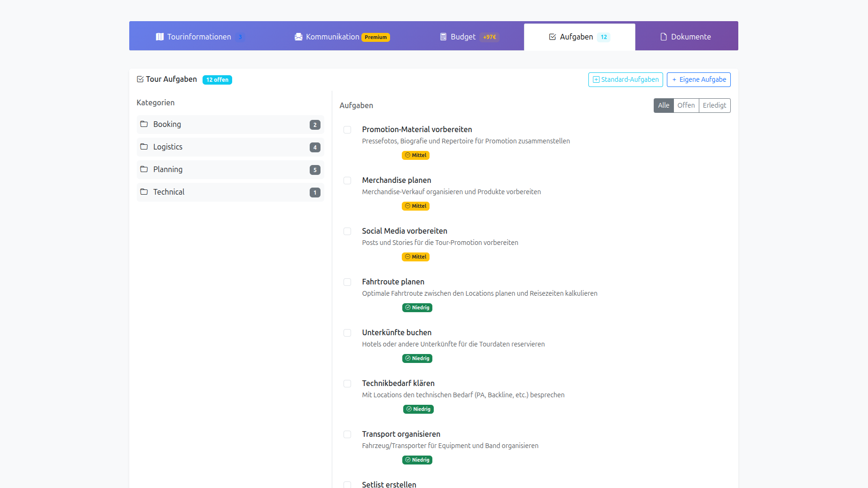Show only Erledigt tasks
Viewport: 868px width, 488px height.
[714, 105]
